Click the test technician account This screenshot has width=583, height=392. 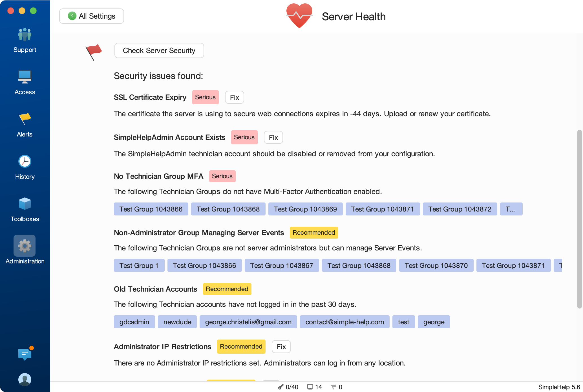point(404,322)
